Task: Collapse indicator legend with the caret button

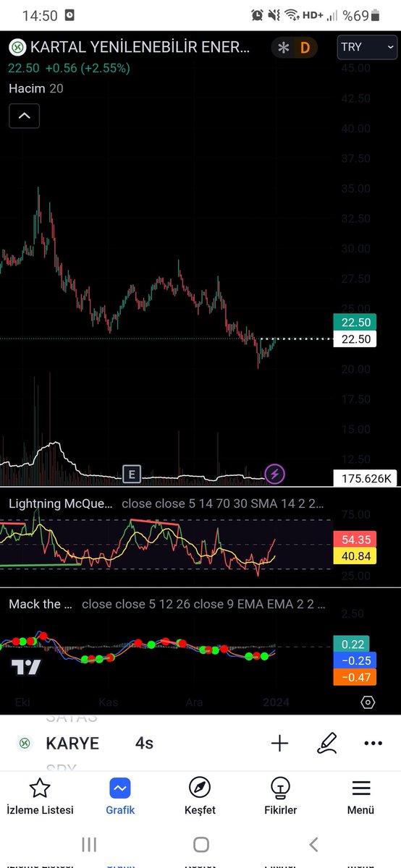Action: [24, 116]
